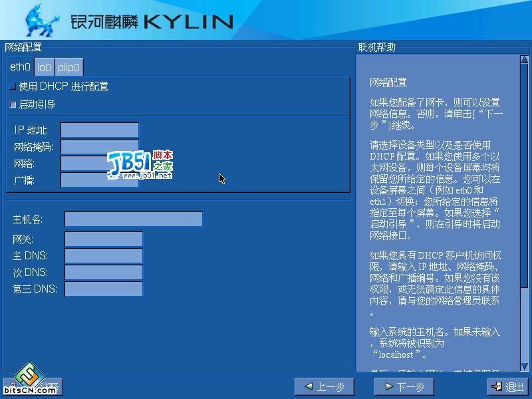Switch to the eth0 tab
532x399 pixels.
[x=20, y=67]
